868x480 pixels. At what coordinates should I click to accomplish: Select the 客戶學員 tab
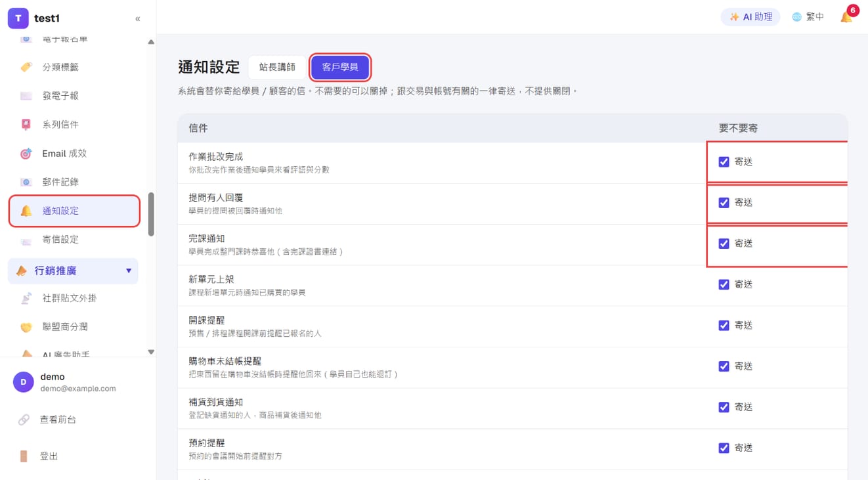[x=340, y=67]
